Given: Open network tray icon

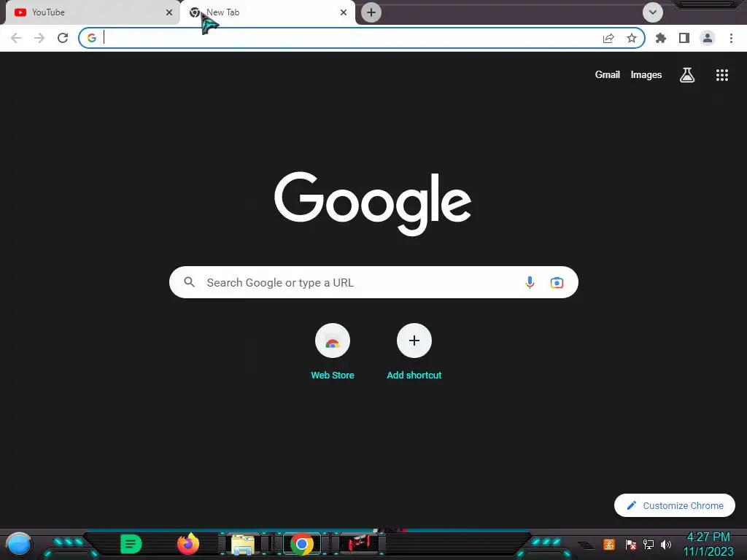Looking at the screenshot, I should (x=649, y=544).
